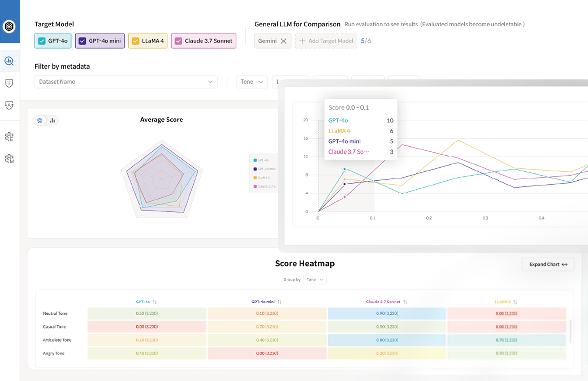Uncheck the GPT-4o mini checkbox
The width and height of the screenshot is (588, 381).
(82, 41)
